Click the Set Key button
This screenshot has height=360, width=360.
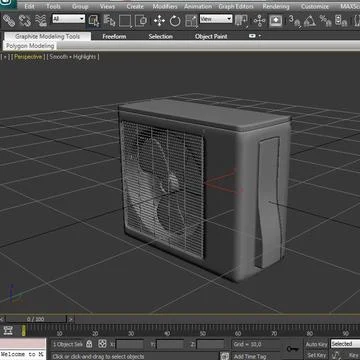pos(316,355)
